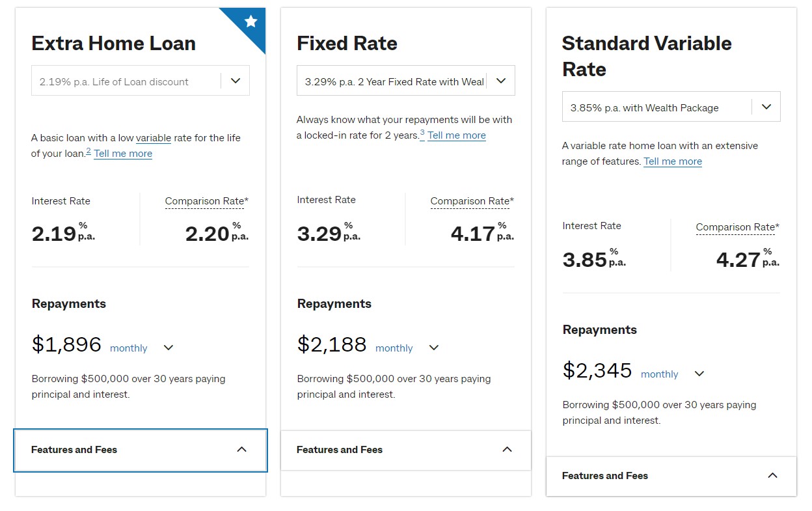Open the Fixed Rate term selection dropdown

[405, 79]
